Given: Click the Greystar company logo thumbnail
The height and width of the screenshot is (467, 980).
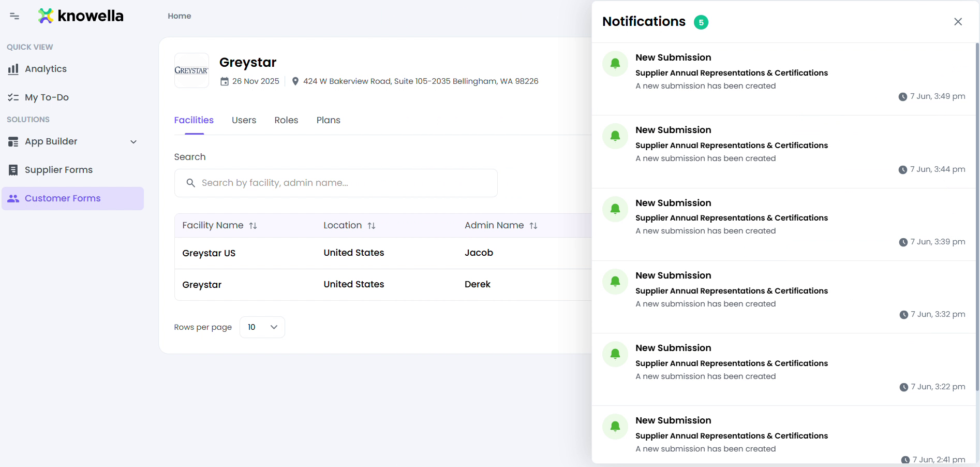Looking at the screenshot, I should pyautogui.click(x=191, y=70).
